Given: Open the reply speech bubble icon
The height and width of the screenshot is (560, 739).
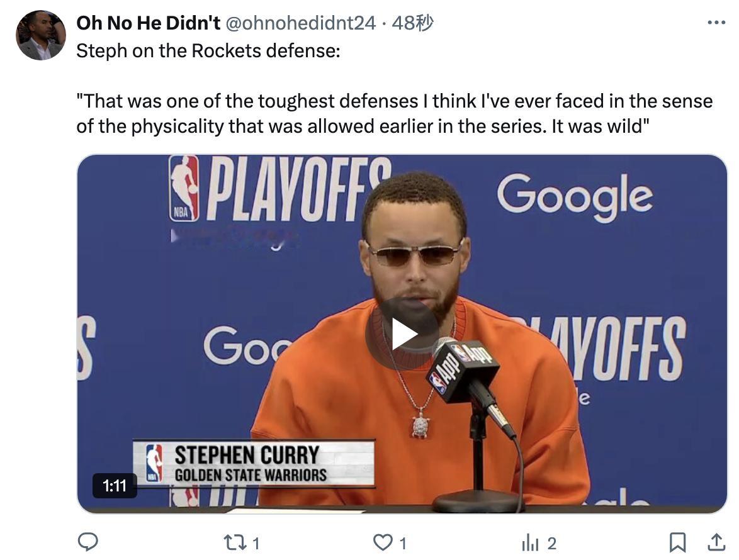Looking at the screenshot, I should (x=87, y=542).
